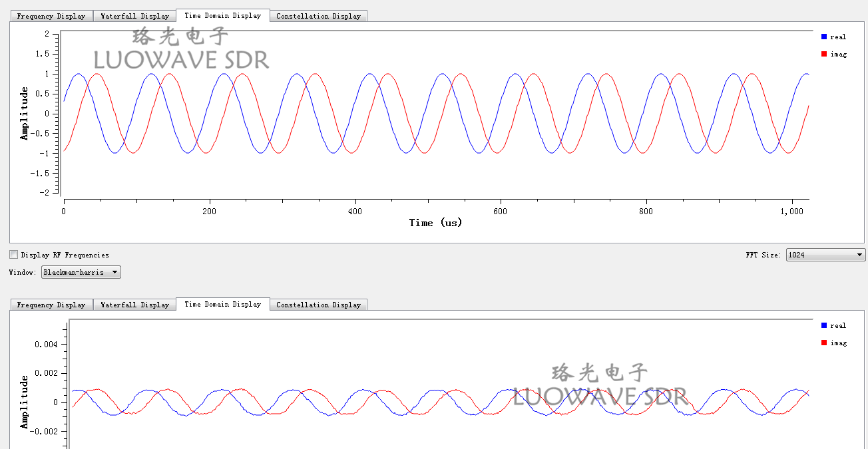Click the red imag legend swatch in upper plot
The width and height of the screenshot is (868, 449).
click(x=824, y=55)
